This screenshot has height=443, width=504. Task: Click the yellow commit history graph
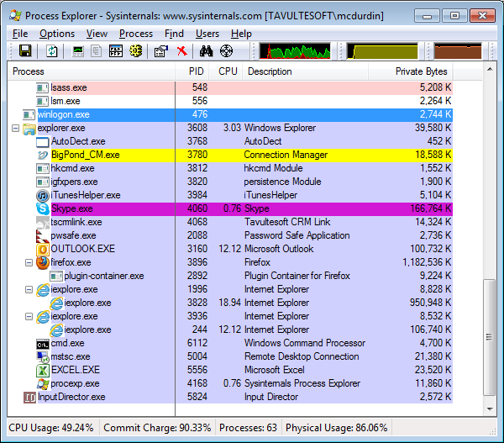[x=382, y=50]
